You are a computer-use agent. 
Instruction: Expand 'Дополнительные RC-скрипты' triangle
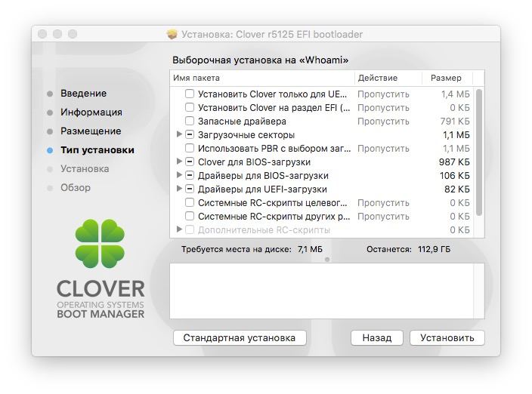(180, 229)
